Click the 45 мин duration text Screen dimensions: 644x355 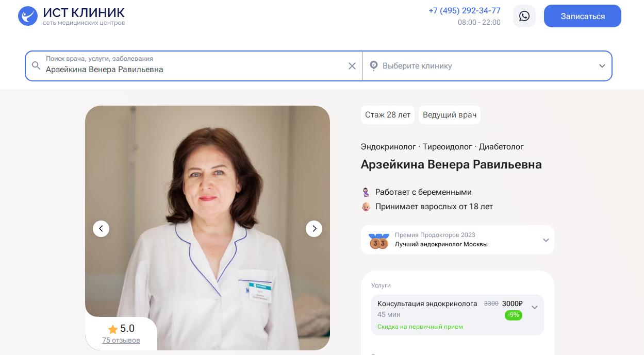(389, 315)
